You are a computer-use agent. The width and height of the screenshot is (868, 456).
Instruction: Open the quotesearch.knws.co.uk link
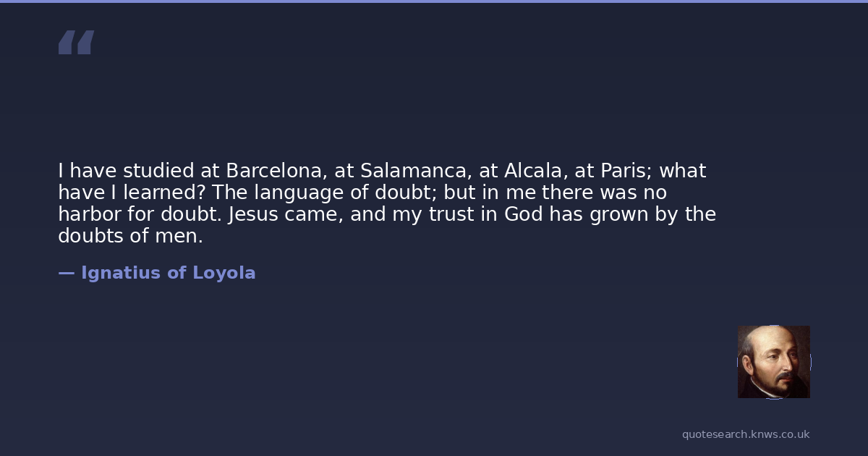coord(746,434)
